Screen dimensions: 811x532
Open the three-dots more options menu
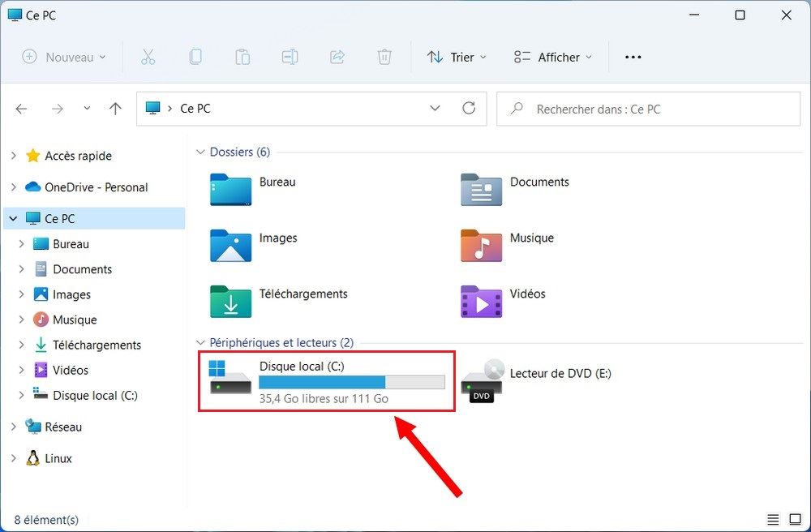[633, 57]
